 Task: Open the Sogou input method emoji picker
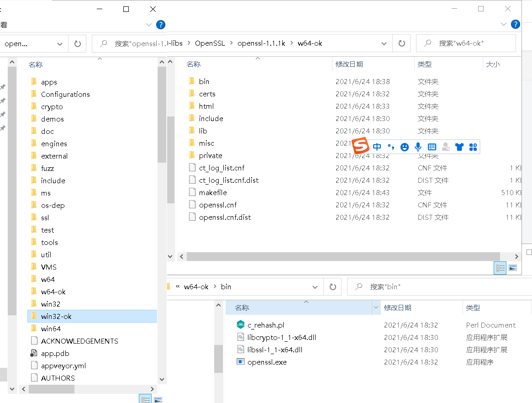(x=405, y=147)
